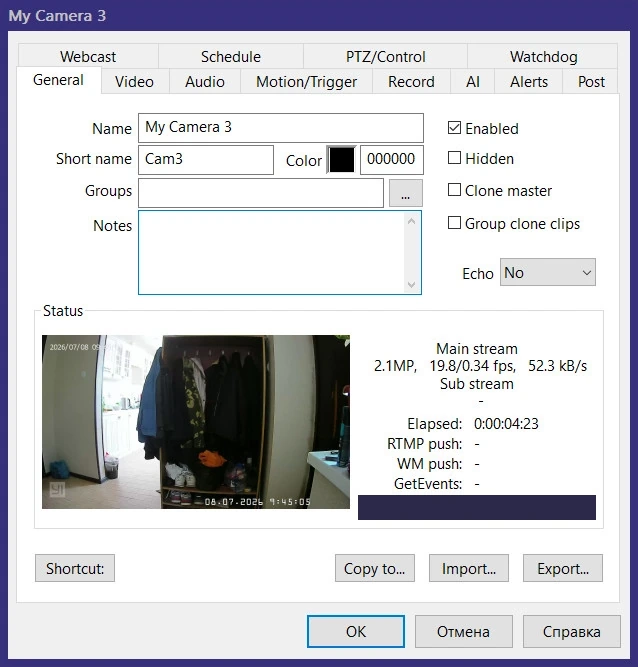Open the Alerts tab

(529, 82)
